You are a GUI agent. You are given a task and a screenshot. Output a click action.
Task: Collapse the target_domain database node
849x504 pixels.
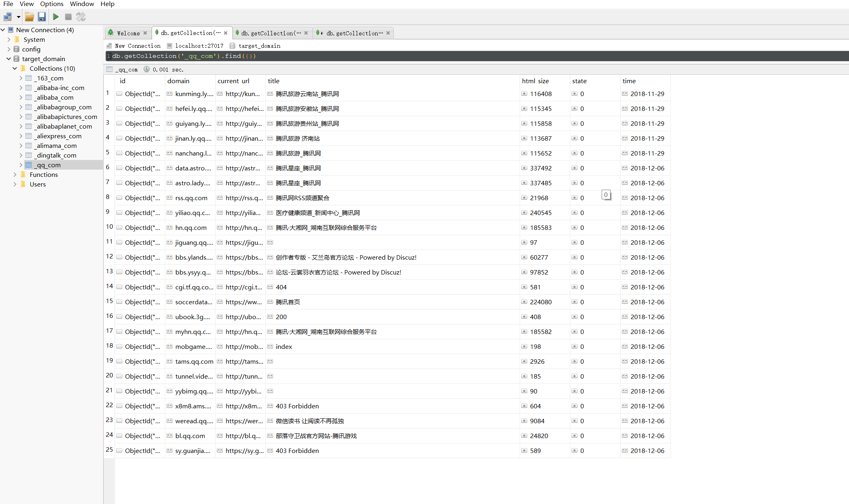point(9,59)
